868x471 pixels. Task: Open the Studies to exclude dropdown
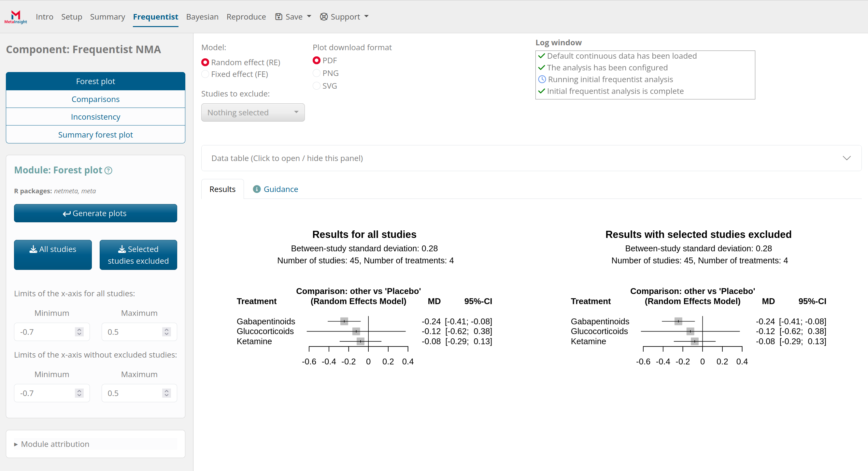(252, 112)
